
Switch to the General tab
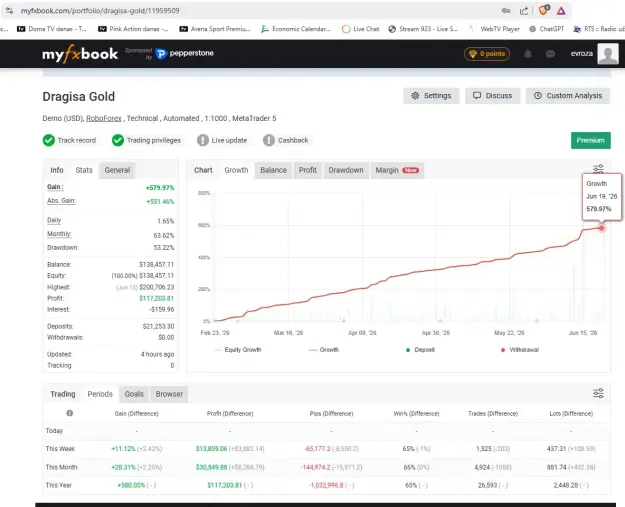pos(117,170)
